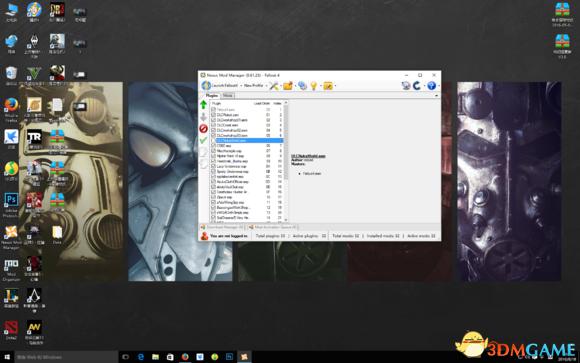
Task: Toggle checkbox for plugin with load order 04
Action: [x=213, y=130]
